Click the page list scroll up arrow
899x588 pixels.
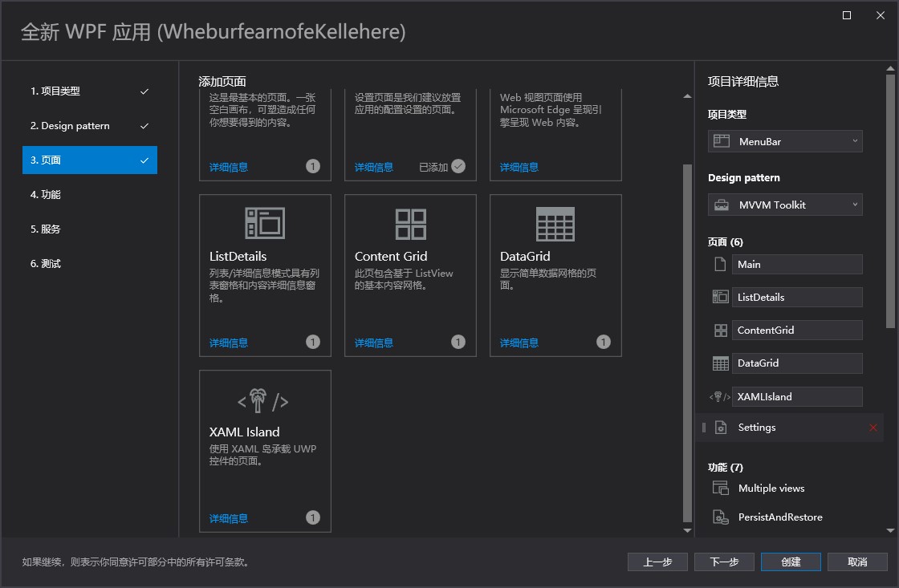(687, 96)
